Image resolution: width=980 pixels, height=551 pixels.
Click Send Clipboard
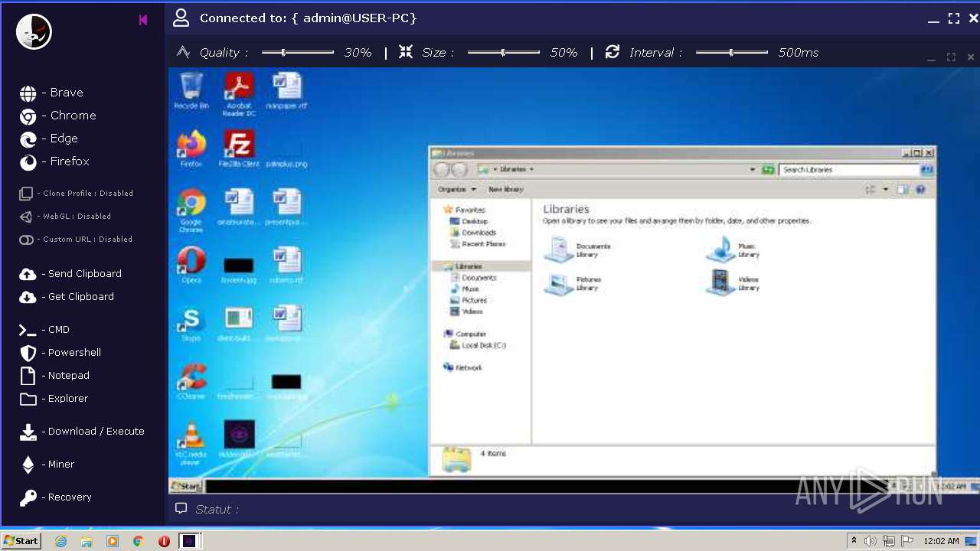pos(70,274)
